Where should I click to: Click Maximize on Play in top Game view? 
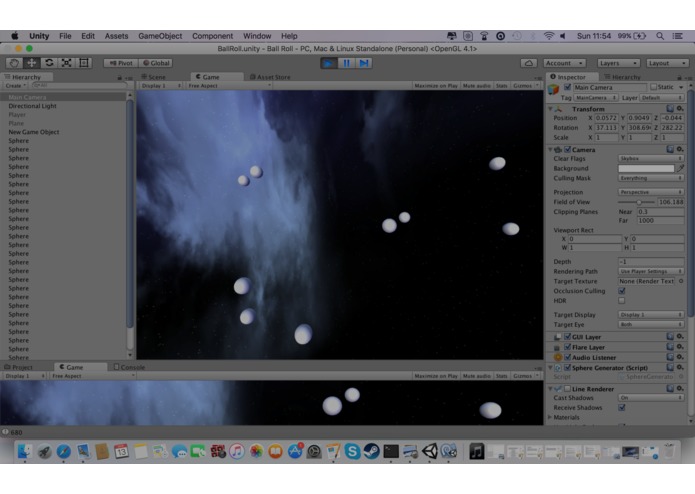(436, 86)
